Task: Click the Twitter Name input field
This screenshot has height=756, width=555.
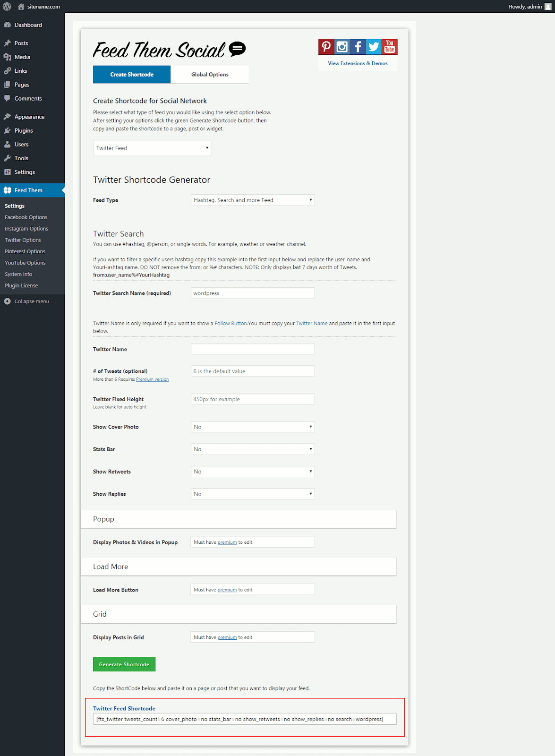Action: pos(253,349)
